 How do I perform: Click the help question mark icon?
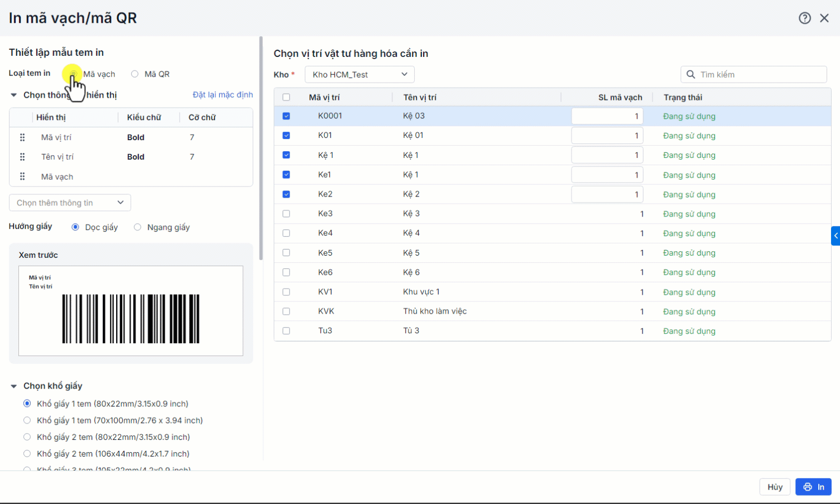pos(804,18)
